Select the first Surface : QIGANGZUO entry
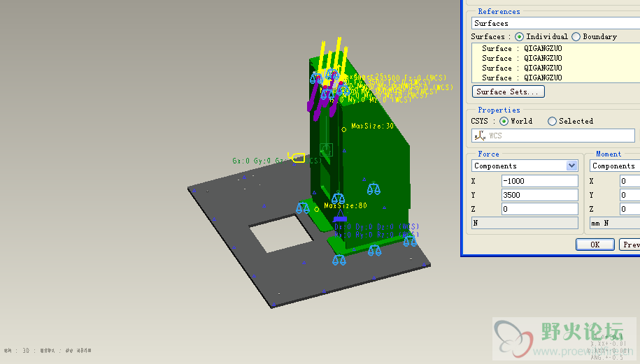Image resolution: width=640 pixels, height=364 pixels. point(522,48)
